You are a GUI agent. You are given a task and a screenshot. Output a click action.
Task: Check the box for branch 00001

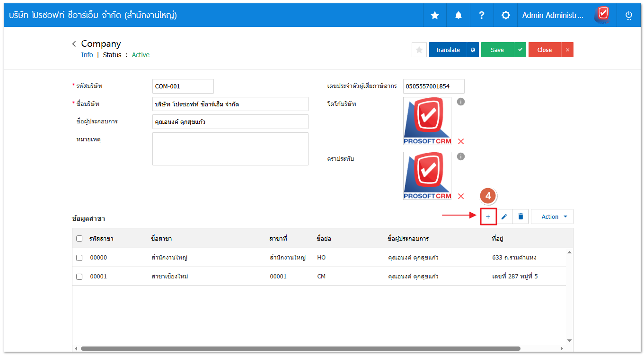(x=79, y=277)
